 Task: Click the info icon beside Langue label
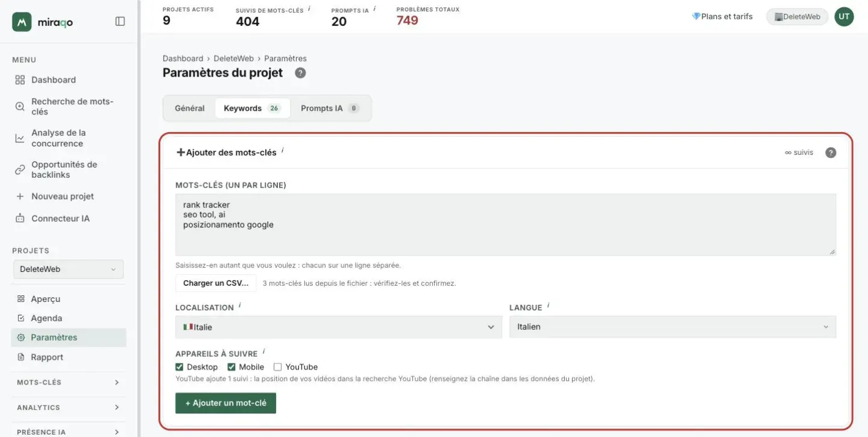click(x=549, y=306)
